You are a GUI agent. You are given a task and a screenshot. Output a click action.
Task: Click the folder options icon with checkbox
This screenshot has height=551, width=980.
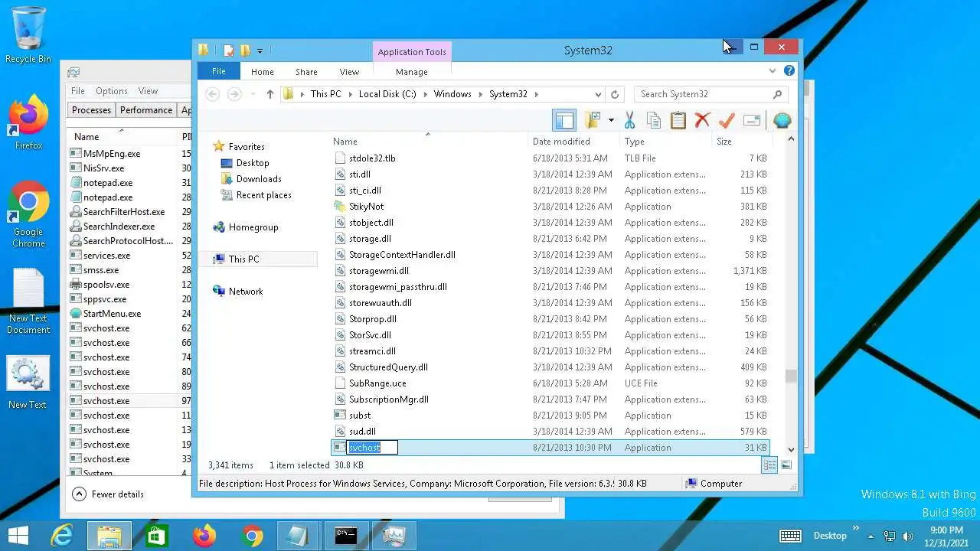(x=593, y=120)
